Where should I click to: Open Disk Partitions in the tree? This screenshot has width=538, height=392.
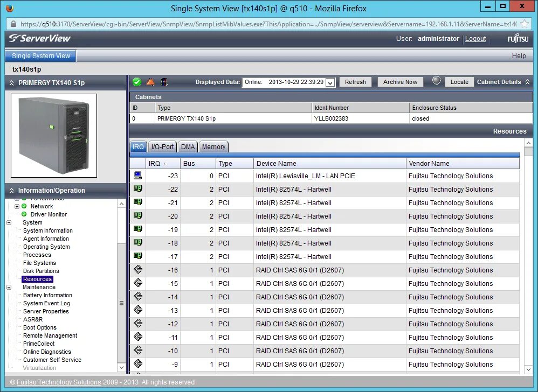[41, 271]
